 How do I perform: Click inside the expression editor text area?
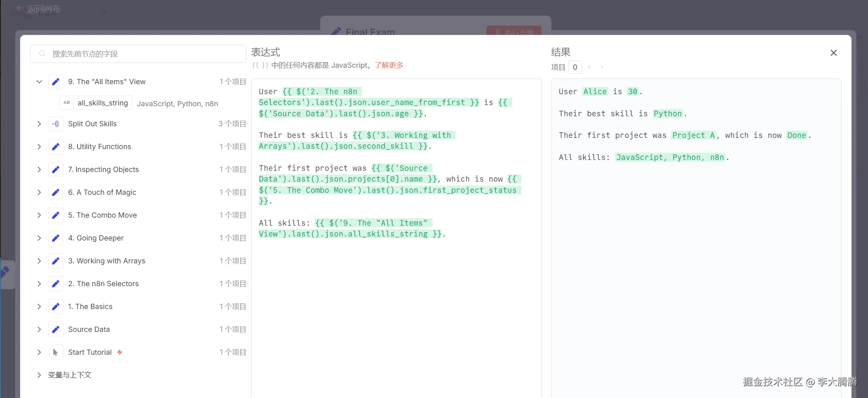pyautogui.click(x=396, y=238)
